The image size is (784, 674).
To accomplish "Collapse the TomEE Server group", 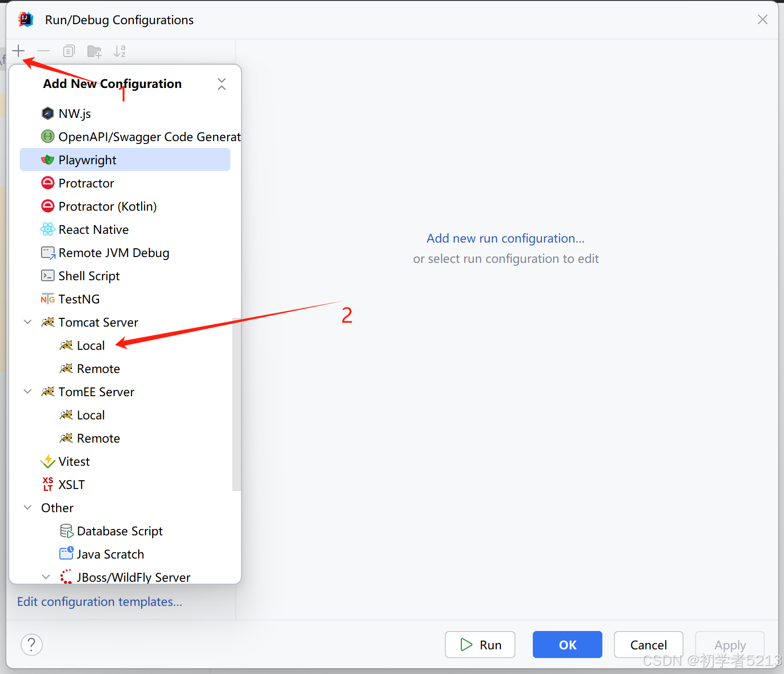I will (x=28, y=392).
